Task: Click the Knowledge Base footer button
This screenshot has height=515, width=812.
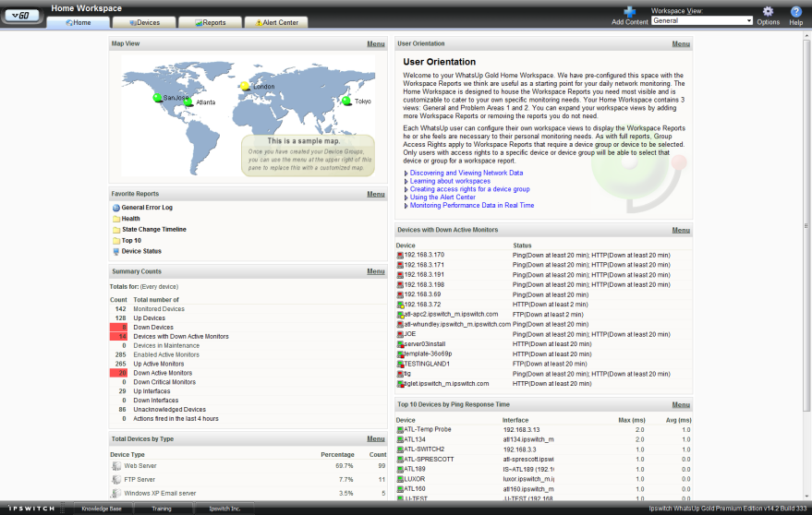Action: pyautogui.click(x=101, y=509)
